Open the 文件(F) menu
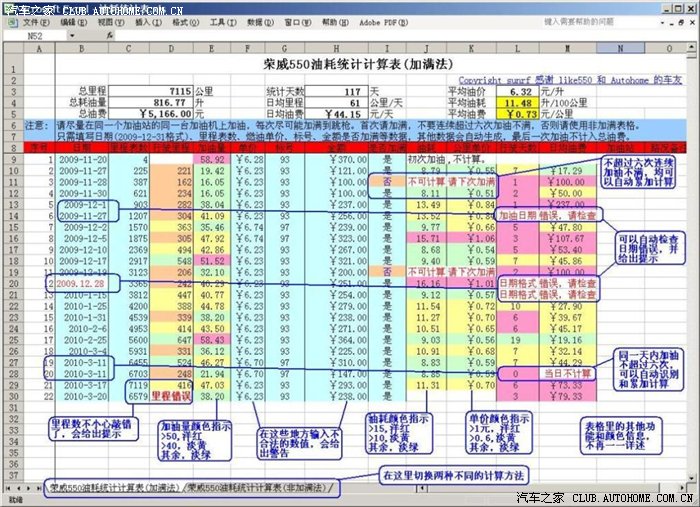 point(35,21)
